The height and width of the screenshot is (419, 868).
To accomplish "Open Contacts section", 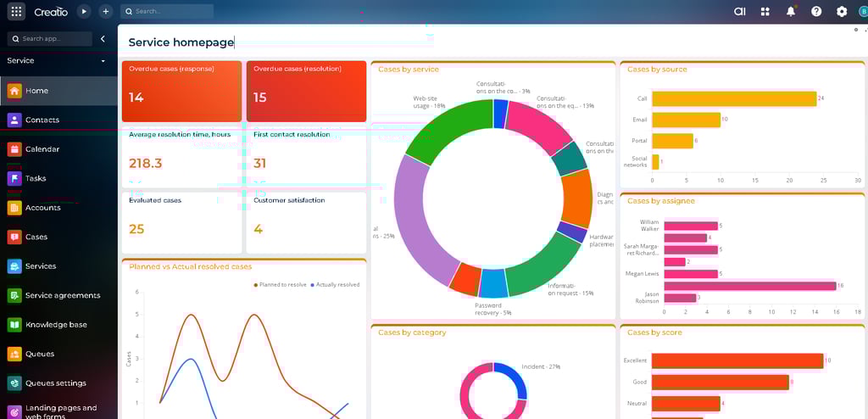I will point(58,120).
